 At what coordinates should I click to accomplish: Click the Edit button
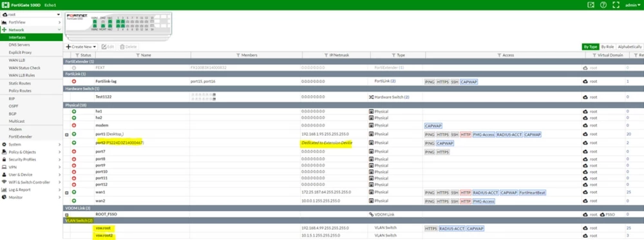[108, 47]
